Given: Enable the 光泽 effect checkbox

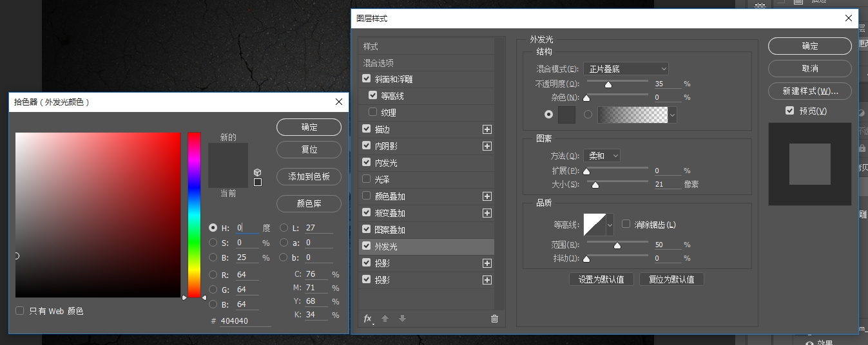Looking at the screenshot, I should click(367, 179).
